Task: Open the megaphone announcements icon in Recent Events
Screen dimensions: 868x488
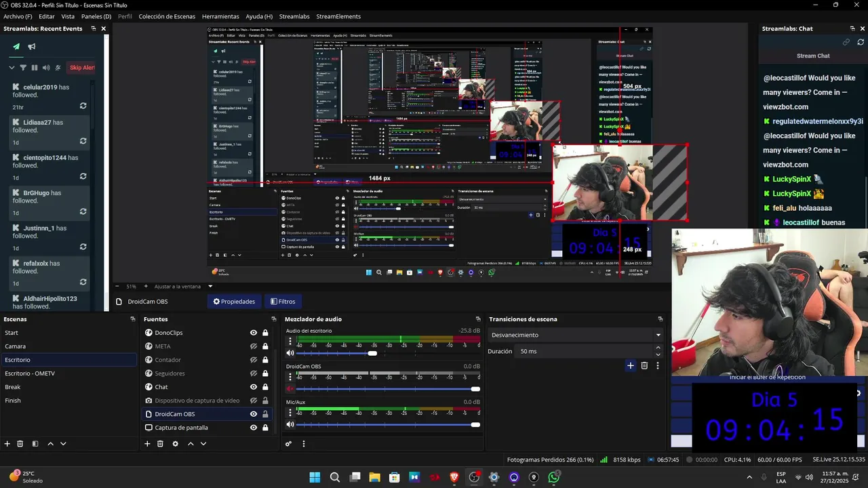Action: coord(32,47)
